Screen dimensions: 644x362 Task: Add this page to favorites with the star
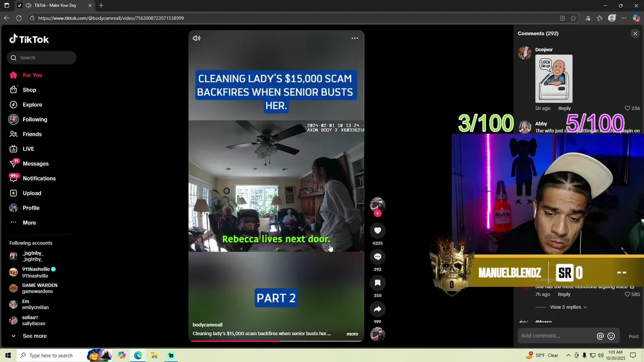pyautogui.click(x=573, y=18)
